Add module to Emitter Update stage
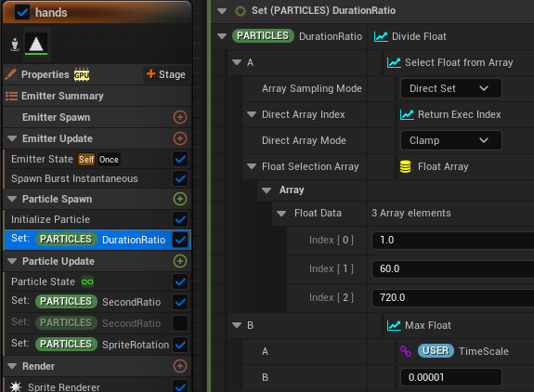This screenshot has width=534, height=392. pyautogui.click(x=180, y=138)
